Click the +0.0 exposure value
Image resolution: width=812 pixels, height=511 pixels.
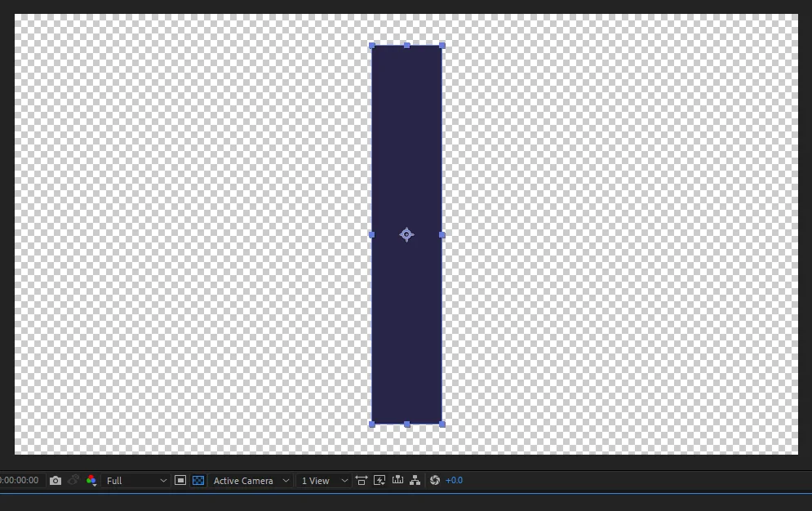455,481
